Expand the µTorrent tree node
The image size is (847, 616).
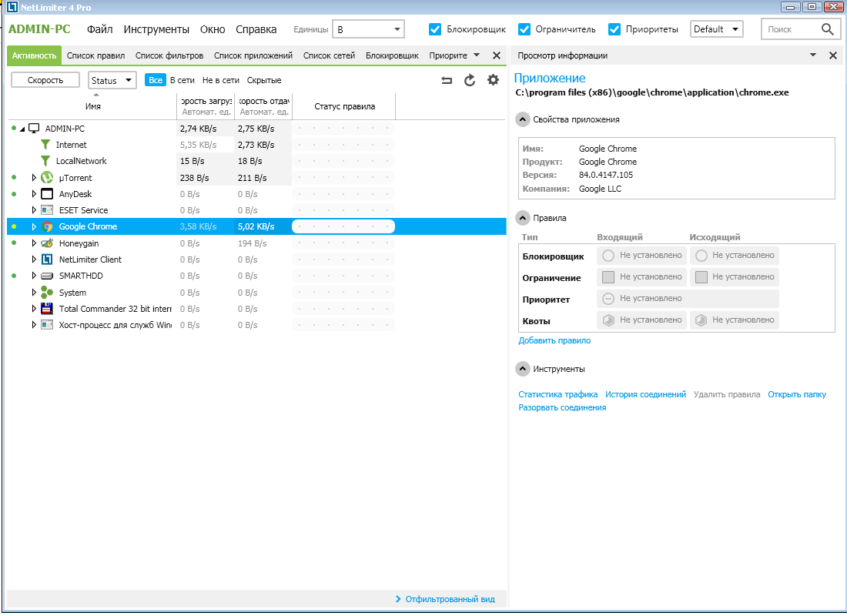pyautogui.click(x=34, y=178)
